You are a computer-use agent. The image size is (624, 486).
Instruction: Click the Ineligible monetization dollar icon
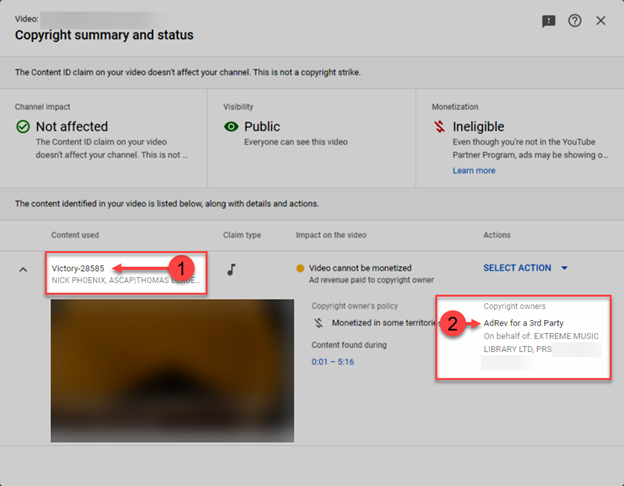point(439,127)
